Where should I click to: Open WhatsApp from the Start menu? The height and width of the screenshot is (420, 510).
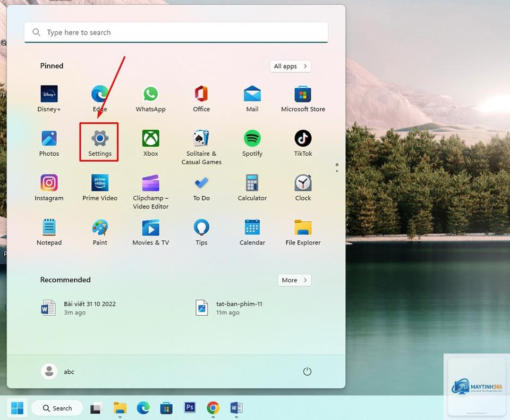tap(150, 99)
